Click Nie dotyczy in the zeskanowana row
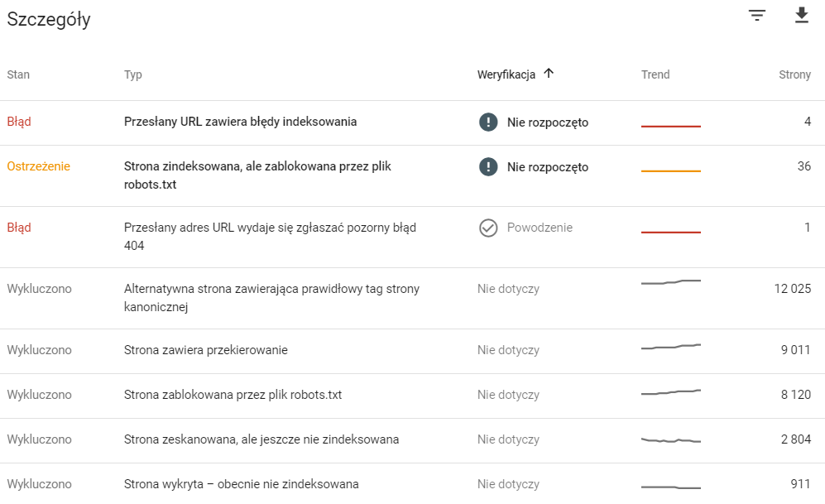Image resolution: width=825 pixels, height=504 pixels. tap(508, 439)
